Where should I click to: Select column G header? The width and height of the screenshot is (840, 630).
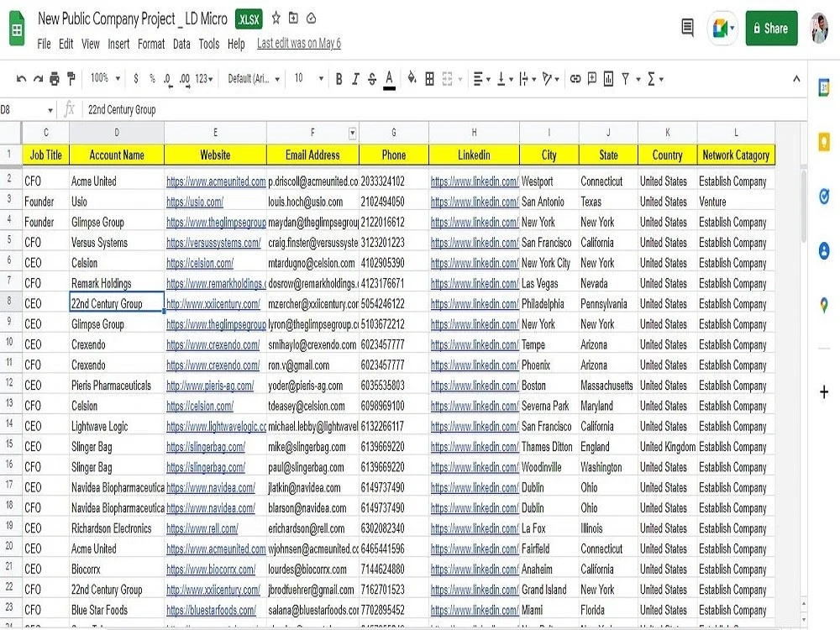(x=394, y=133)
